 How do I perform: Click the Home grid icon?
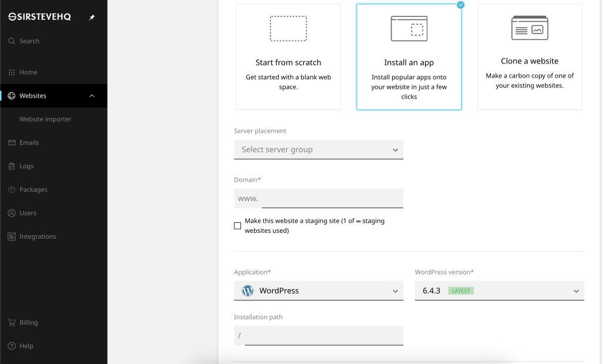pyautogui.click(x=12, y=72)
